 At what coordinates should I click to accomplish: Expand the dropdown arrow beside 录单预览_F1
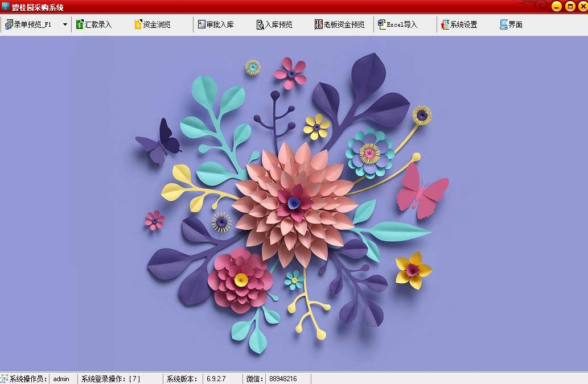click(65, 24)
